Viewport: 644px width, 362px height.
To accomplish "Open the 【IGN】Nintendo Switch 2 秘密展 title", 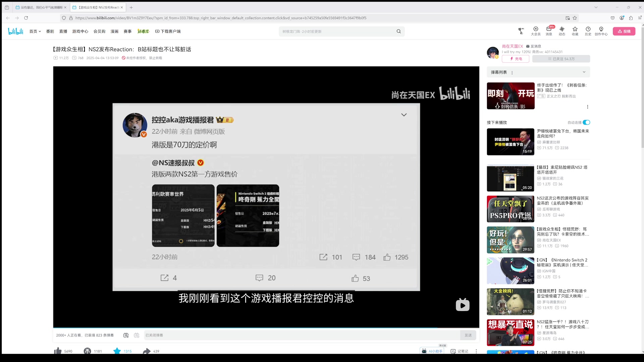I will tap(562, 262).
